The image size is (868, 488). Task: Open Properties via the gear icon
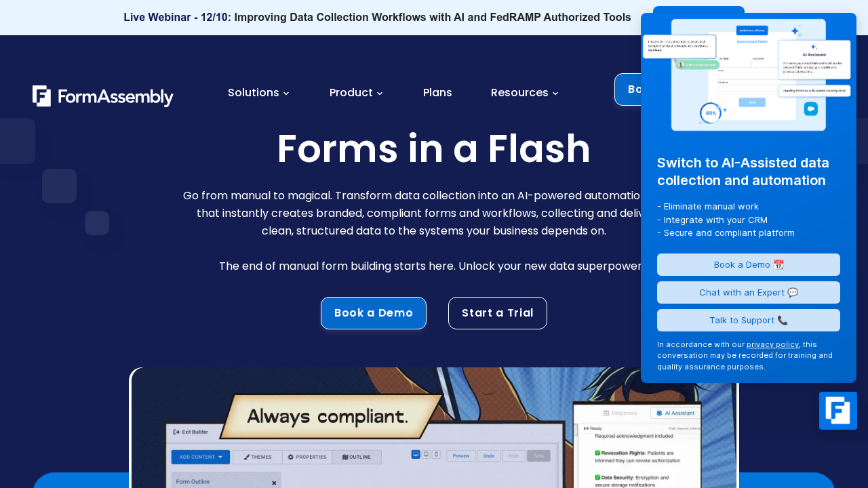tap(291, 457)
